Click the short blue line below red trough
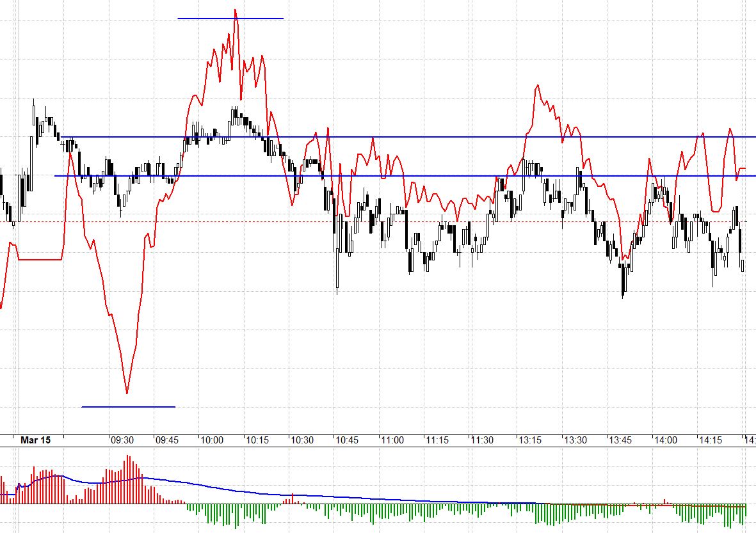The image size is (756, 533). [x=128, y=406]
